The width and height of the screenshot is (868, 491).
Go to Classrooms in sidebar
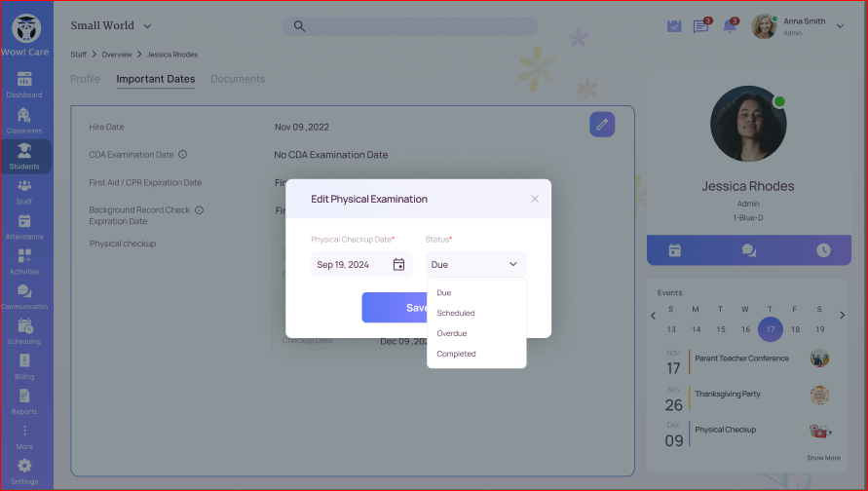[x=24, y=119]
